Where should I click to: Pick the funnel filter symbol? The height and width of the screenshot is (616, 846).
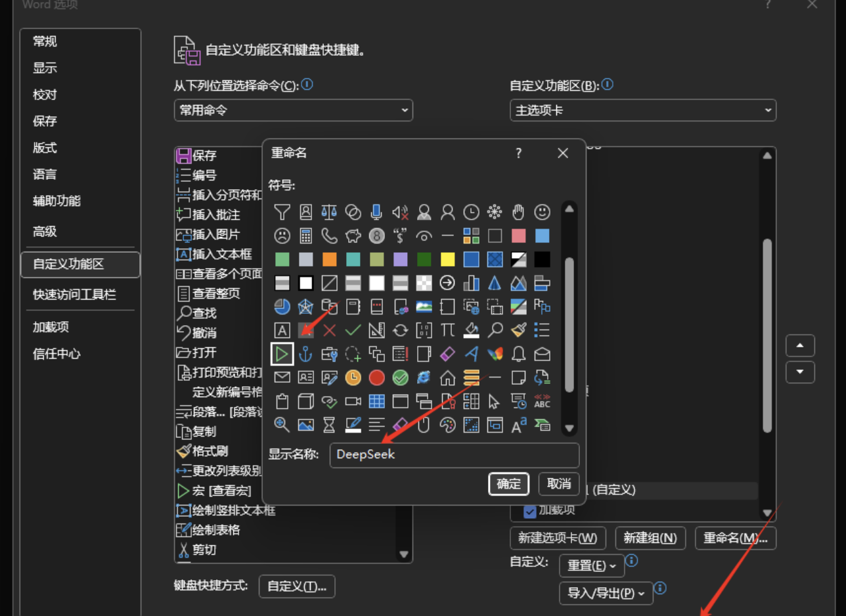282,211
